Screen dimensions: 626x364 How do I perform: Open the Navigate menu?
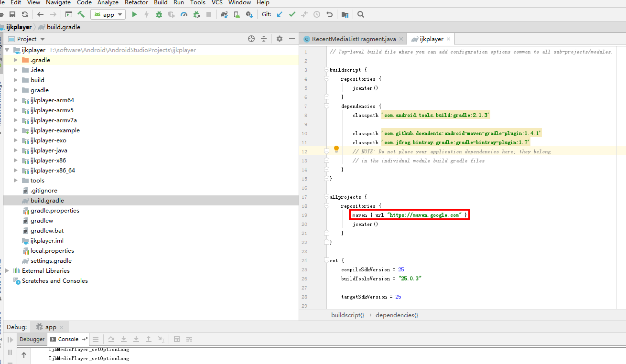point(58,3)
